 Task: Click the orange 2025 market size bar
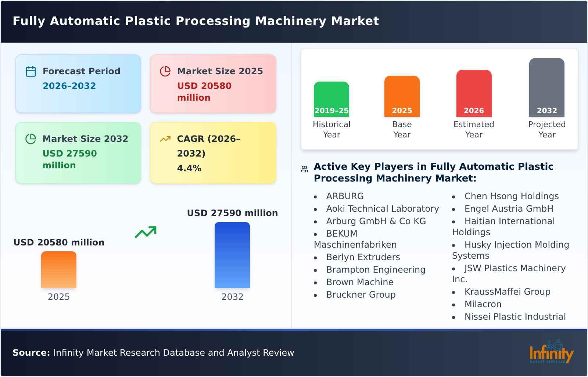59,270
